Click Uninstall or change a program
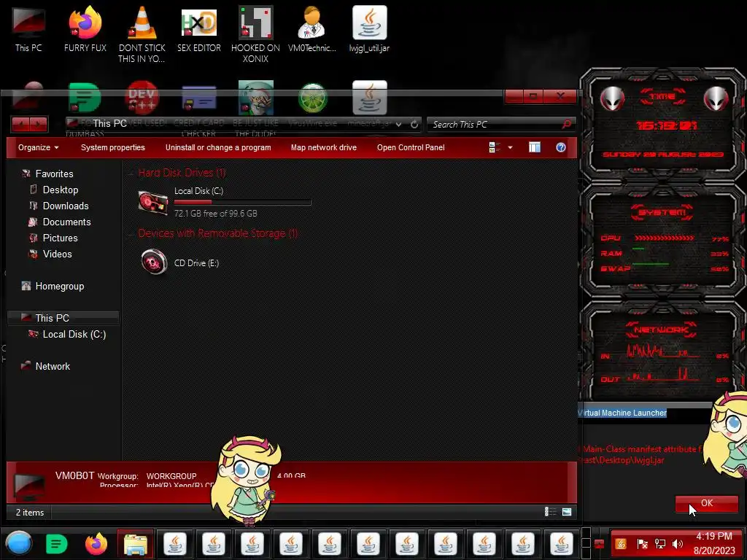This screenshot has height=560, width=747. point(218,147)
